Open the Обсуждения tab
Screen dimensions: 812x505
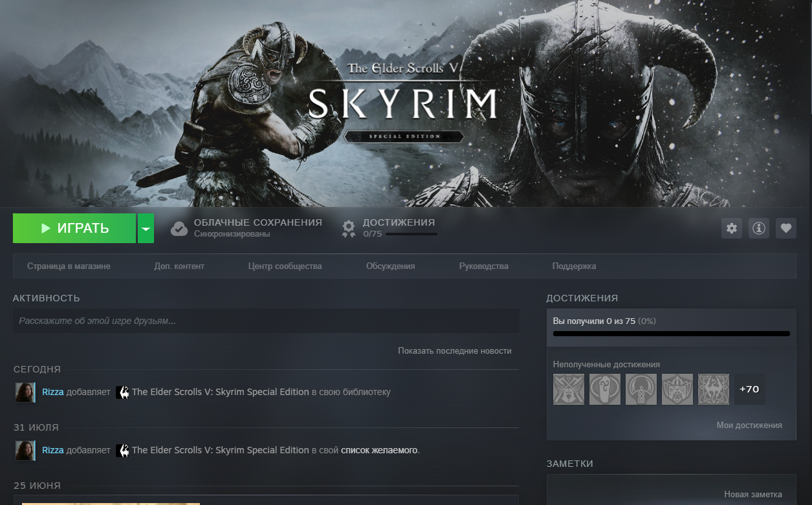click(x=390, y=266)
